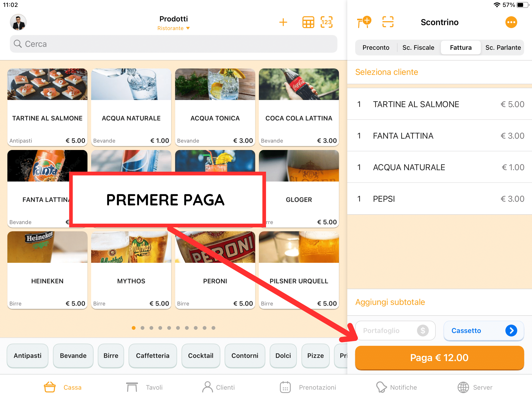Open the Clienti tab label
Image resolution: width=532 pixels, height=399 pixels.
(225, 387)
